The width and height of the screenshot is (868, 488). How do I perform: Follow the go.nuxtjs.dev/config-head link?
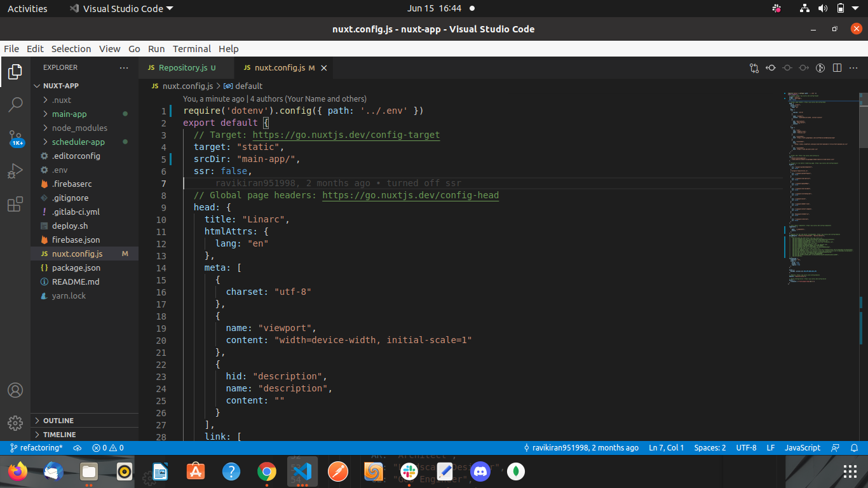coord(410,196)
